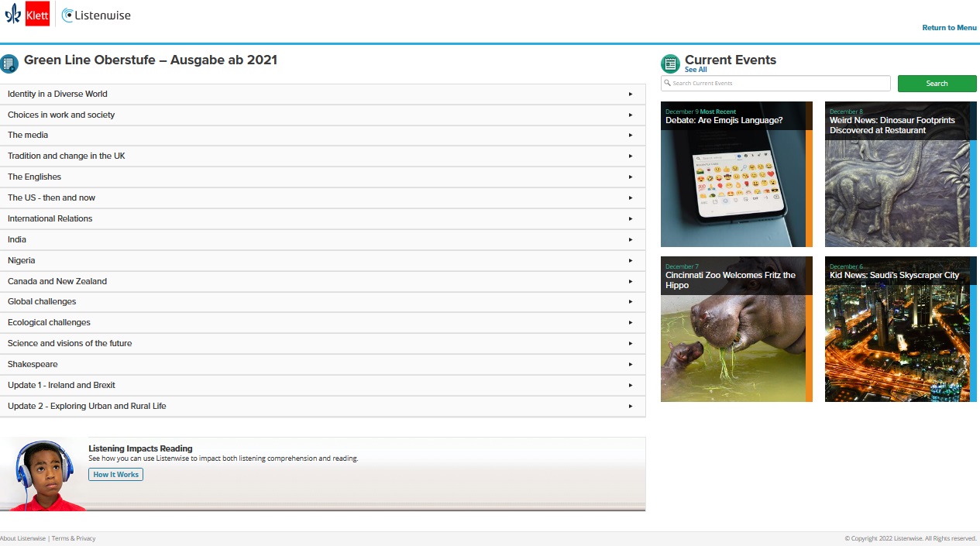
Task: Click the Listenwise logo
Action: coord(96,15)
